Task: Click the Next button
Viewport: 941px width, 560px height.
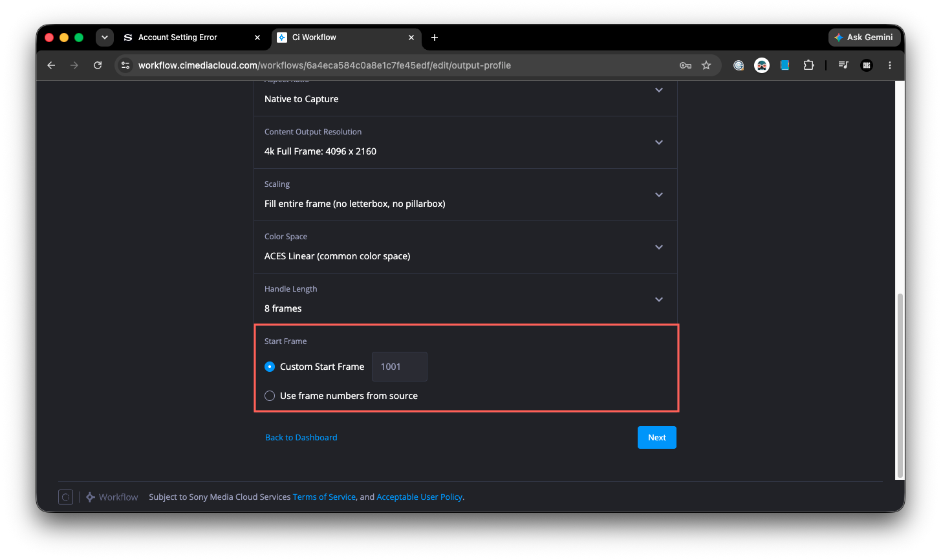Action: click(657, 438)
